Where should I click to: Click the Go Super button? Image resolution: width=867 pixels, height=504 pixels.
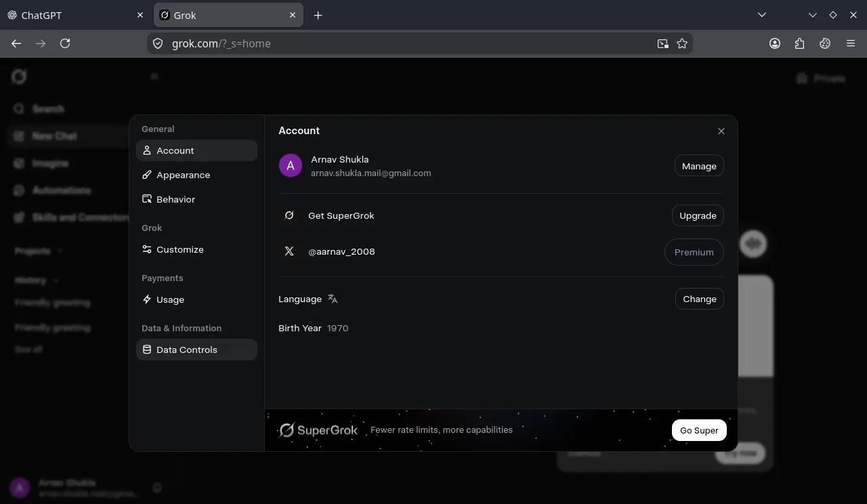pos(699,430)
